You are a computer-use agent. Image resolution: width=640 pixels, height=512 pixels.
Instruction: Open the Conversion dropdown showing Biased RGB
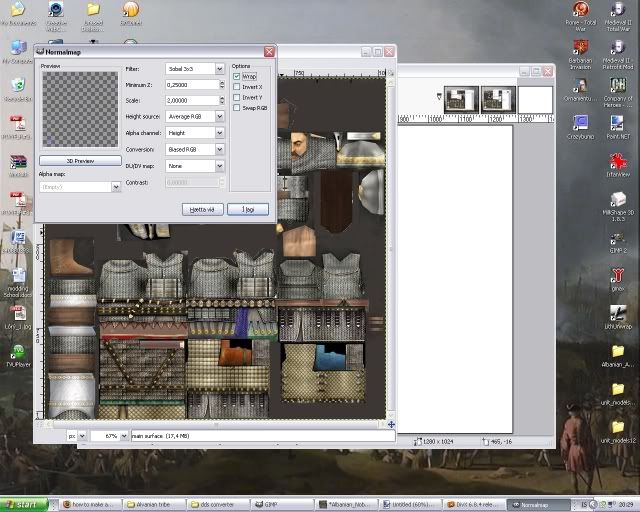point(194,149)
